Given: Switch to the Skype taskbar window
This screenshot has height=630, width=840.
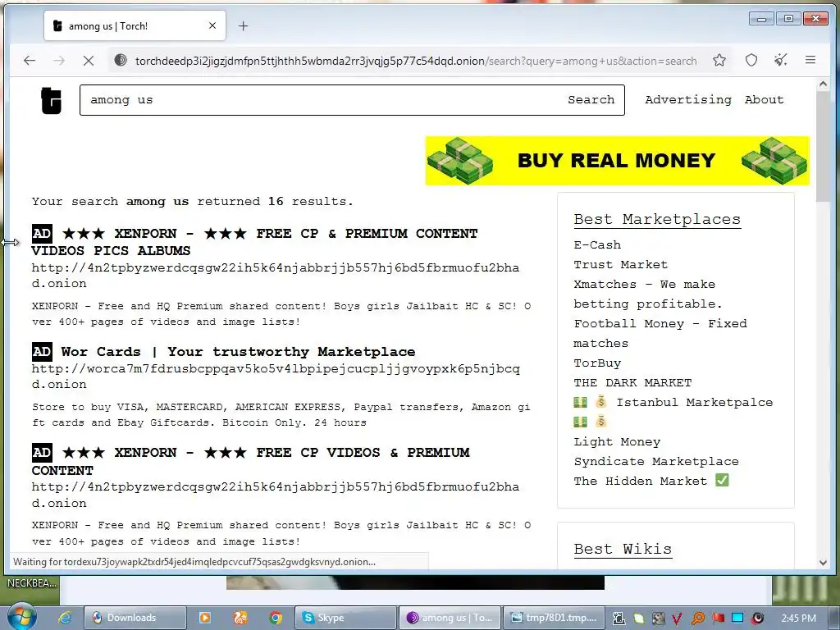Looking at the screenshot, I should [345, 618].
